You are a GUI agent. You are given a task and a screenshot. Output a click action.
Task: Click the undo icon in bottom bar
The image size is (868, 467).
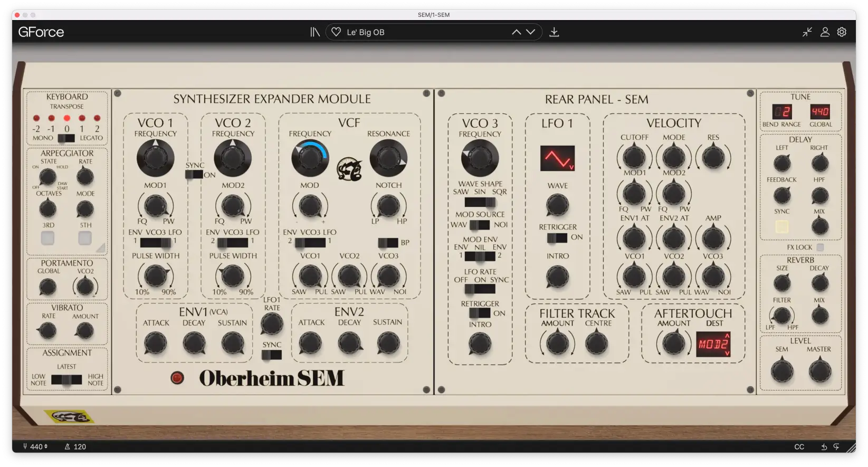[824, 447]
